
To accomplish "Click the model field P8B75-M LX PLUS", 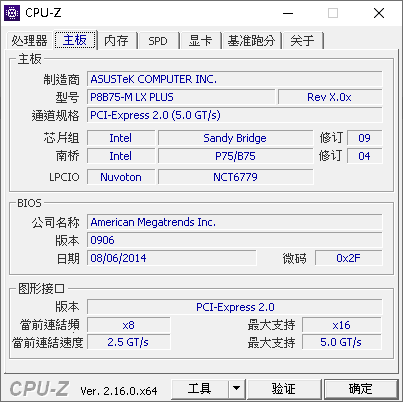I will pos(181,97).
